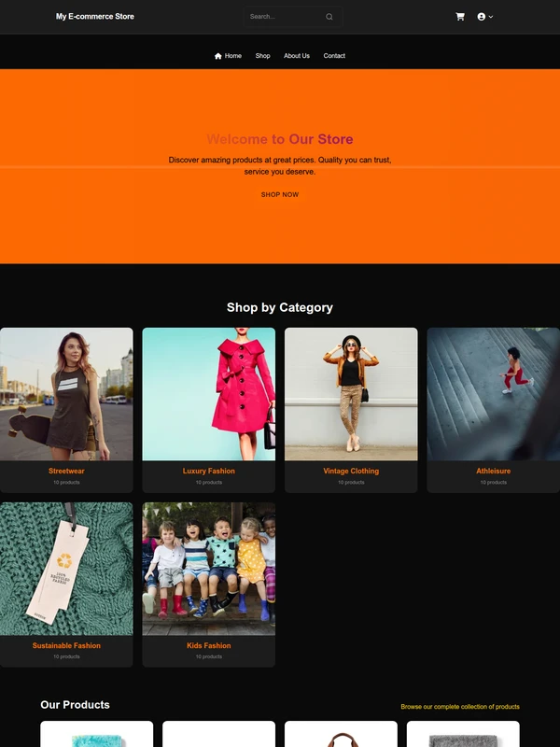
Task: Click the Shop by Category heading
Action: [x=280, y=307]
